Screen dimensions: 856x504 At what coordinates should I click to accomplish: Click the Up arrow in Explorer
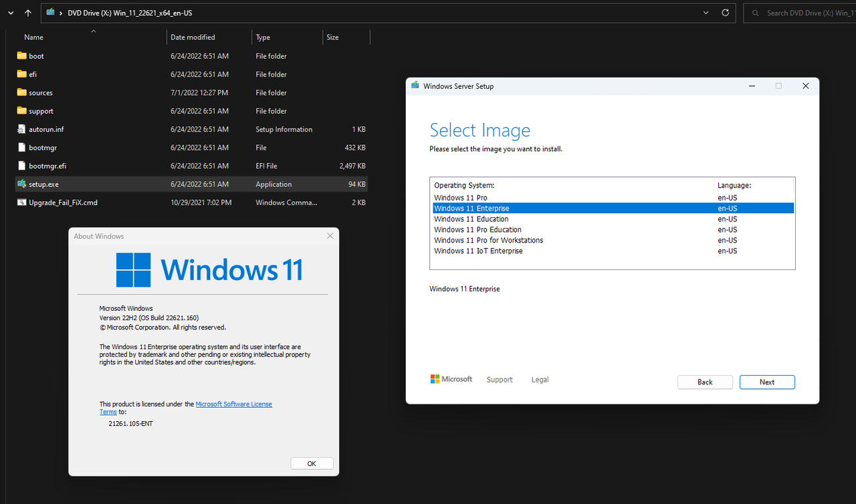coord(27,13)
